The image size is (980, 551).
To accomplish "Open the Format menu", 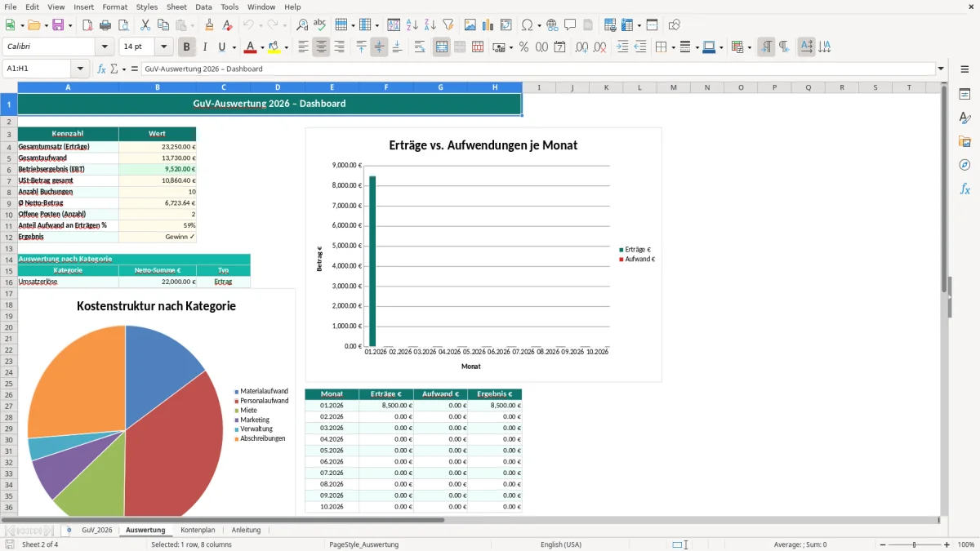I will tap(114, 7).
